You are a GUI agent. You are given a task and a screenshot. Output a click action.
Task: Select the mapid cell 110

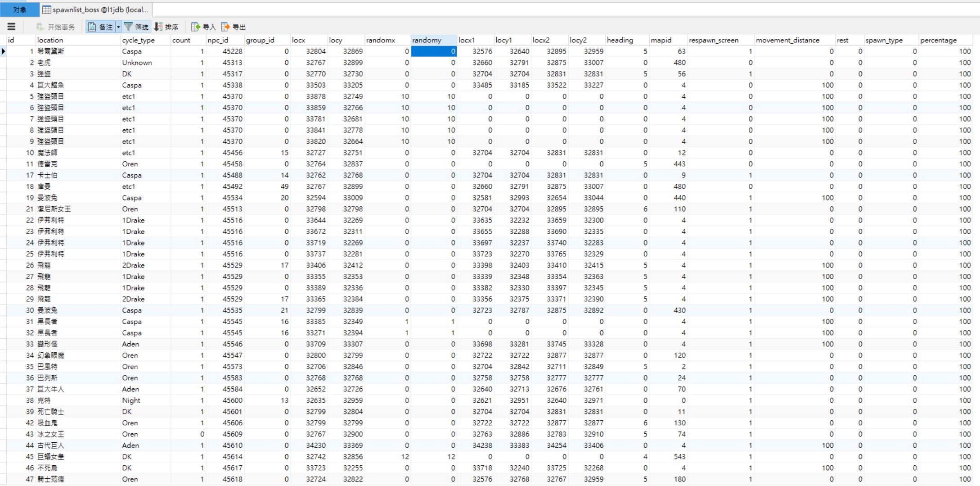coord(668,209)
